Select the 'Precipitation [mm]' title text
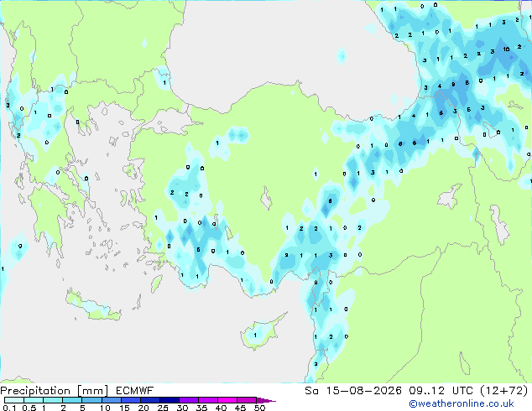532x411 pixels. point(55,391)
